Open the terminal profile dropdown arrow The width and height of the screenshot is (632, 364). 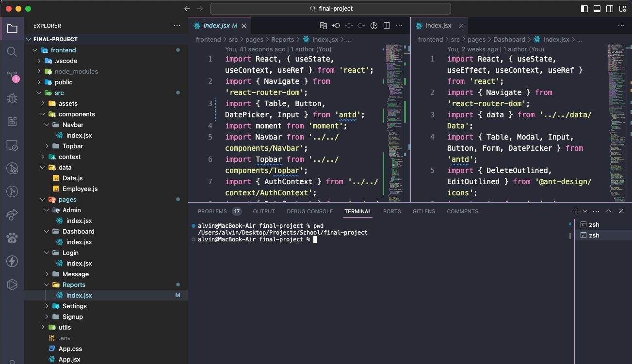click(x=585, y=211)
